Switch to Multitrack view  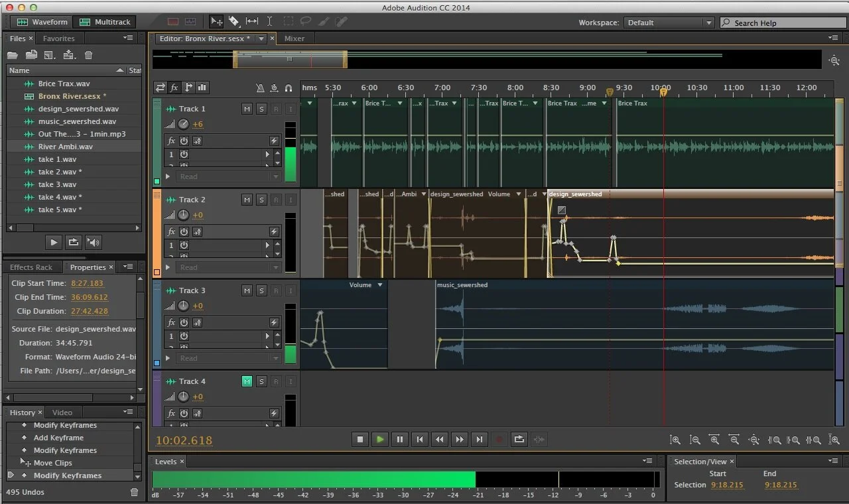(105, 22)
